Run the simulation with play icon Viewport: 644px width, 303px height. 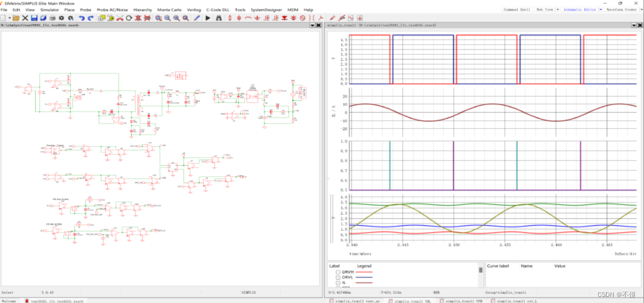pos(208,18)
